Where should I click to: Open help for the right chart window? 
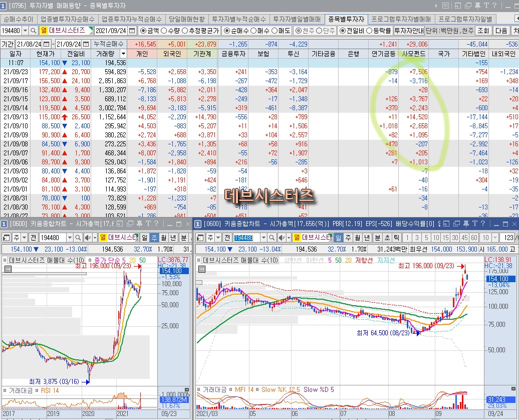[482, 224]
